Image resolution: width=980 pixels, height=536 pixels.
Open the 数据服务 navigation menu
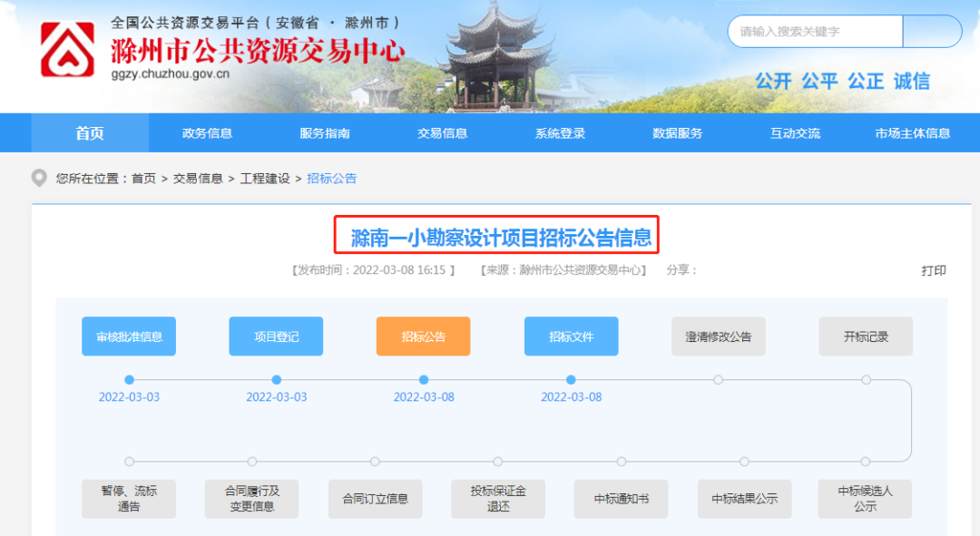(678, 133)
